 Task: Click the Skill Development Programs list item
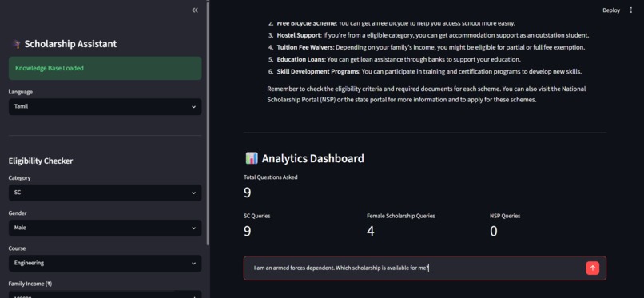tap(425, 72)
